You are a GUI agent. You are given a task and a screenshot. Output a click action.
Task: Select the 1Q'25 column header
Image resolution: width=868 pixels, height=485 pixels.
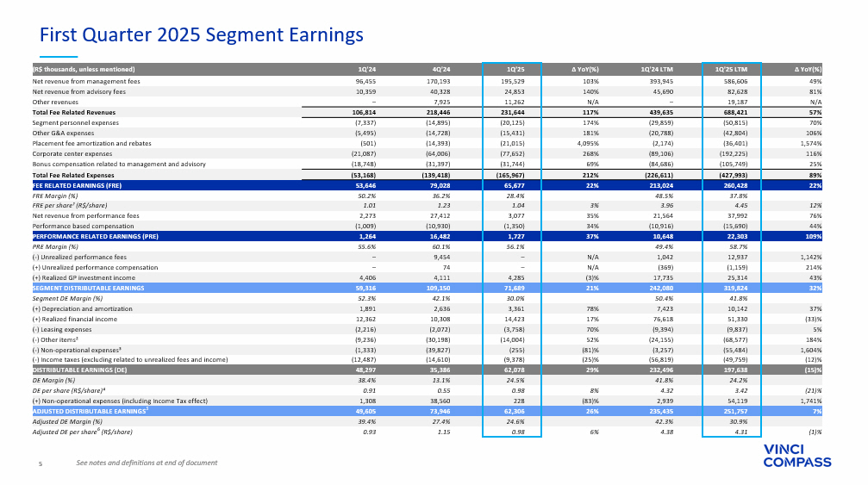click(516, 69)
